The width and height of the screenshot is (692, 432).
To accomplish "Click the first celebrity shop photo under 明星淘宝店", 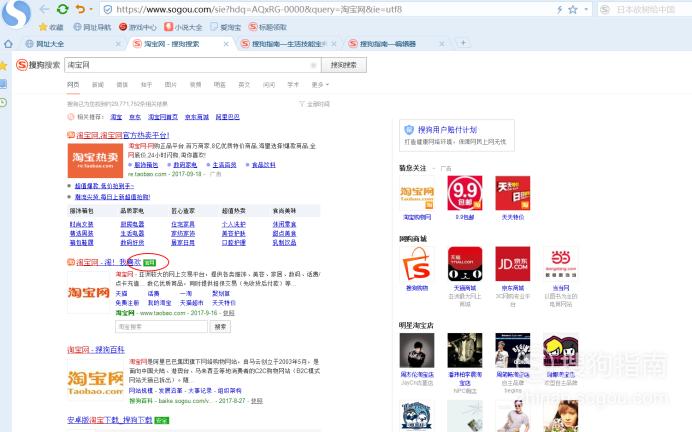I will coord(417,350).
